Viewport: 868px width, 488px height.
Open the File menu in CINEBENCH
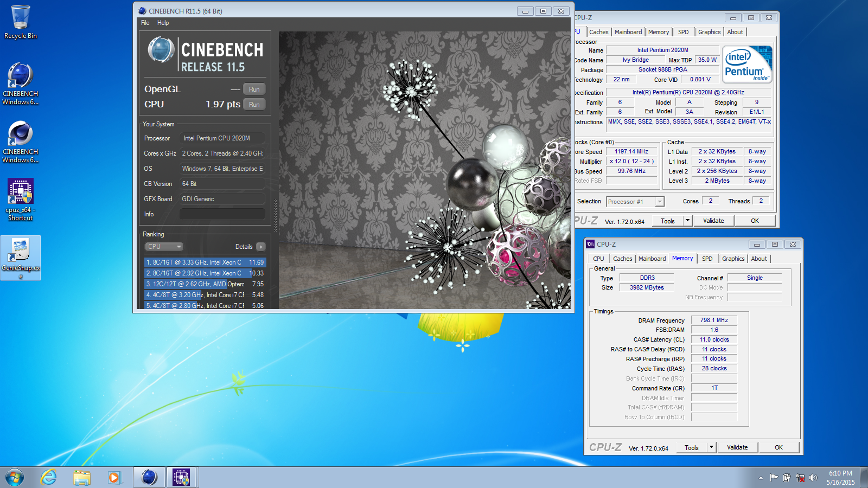point(145,23)
